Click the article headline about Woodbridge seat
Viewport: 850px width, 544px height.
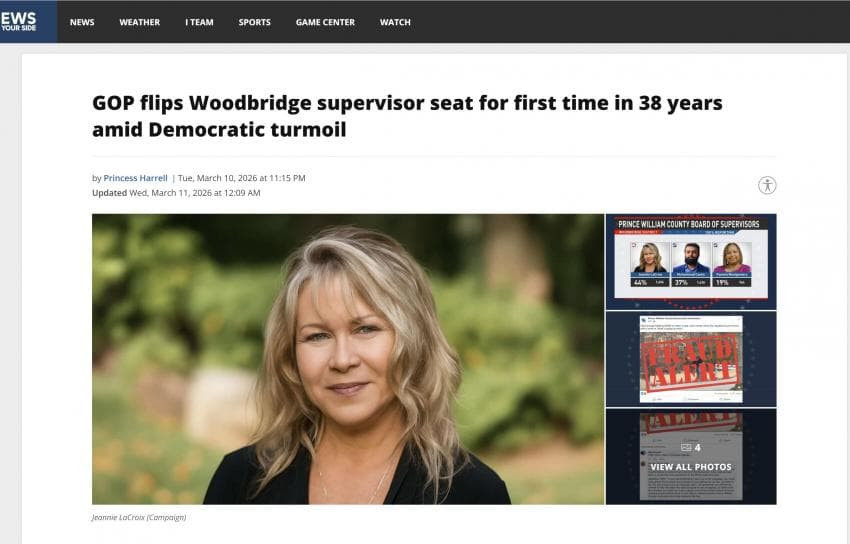click(407, 116)
